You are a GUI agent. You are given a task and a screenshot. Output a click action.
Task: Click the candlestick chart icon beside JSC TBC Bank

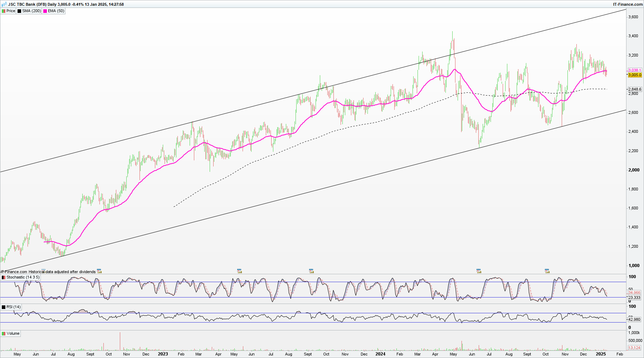coord(4,4)
